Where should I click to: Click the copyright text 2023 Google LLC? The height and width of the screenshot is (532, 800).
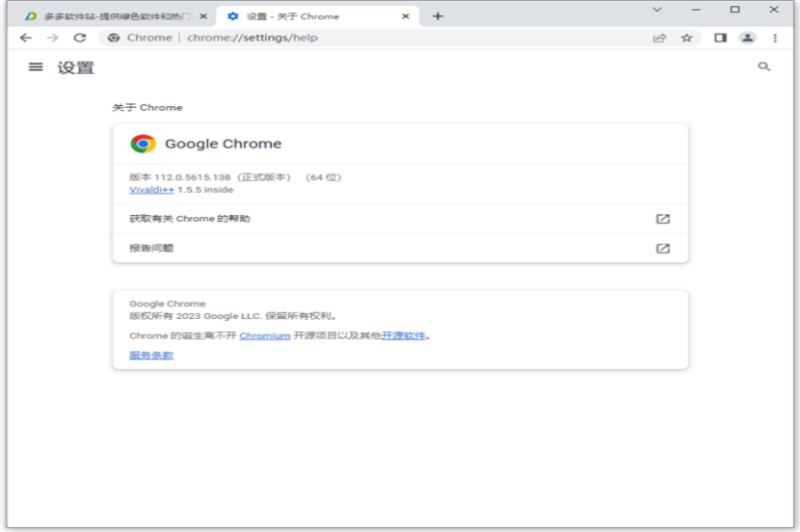219,316
